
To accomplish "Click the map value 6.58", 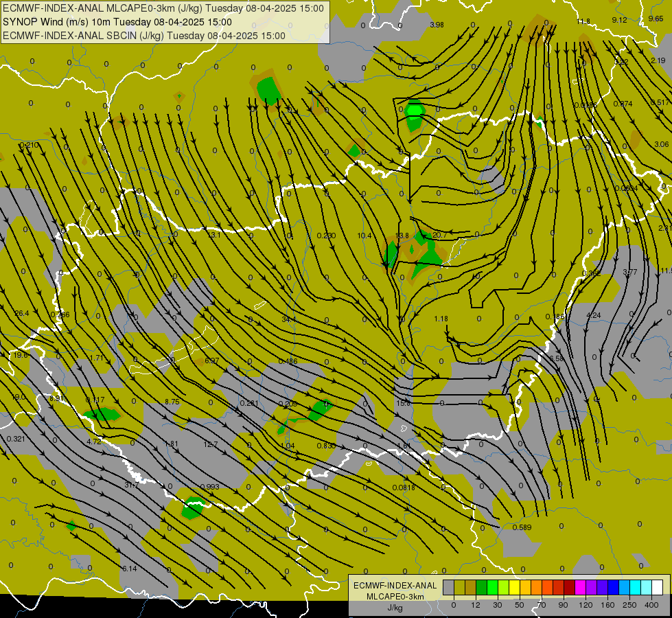I will click(556, 358).
